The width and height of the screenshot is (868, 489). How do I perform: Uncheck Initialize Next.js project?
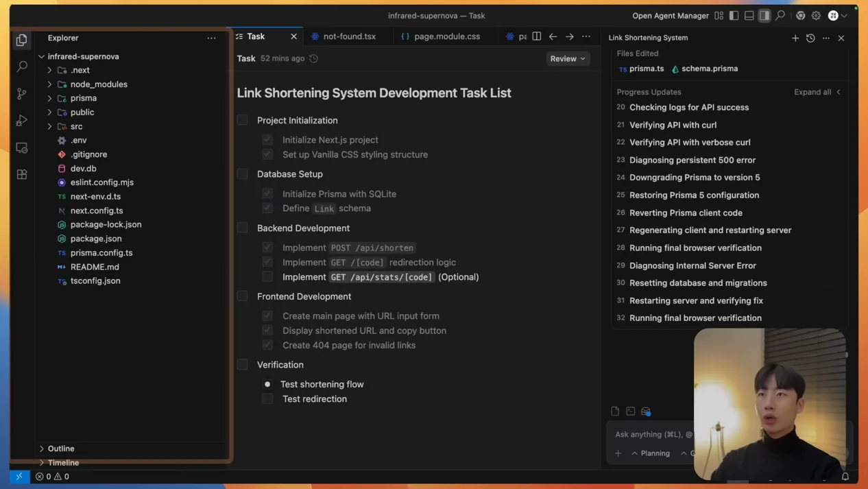coord(267,139)
